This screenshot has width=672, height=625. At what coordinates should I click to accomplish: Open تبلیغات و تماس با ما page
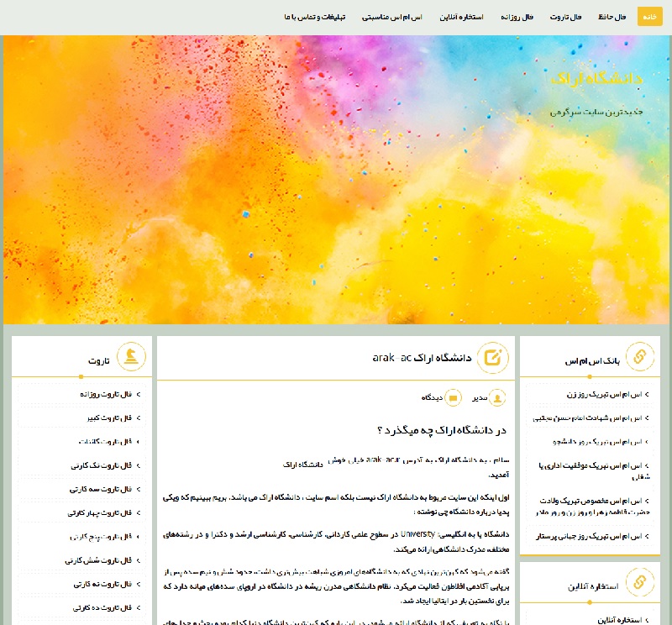(x=314, y=17)
